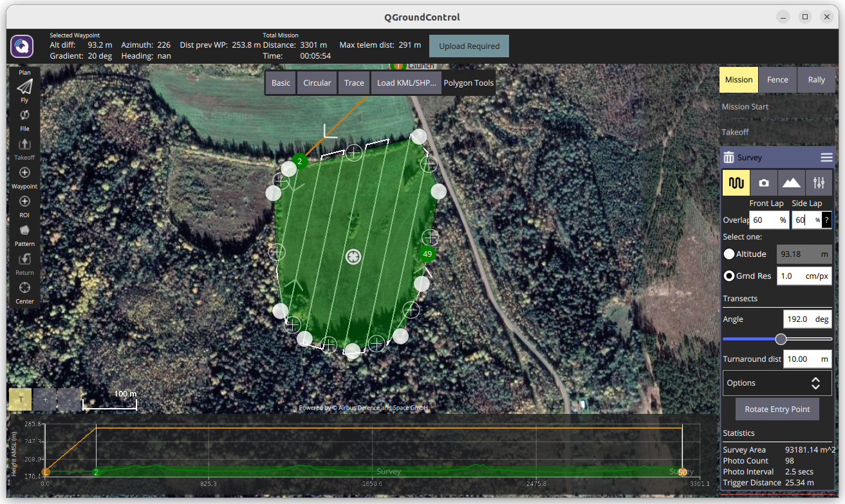Image resolution: width=845 pixels, height=504 pixels.
Task: Switch to the Rally tab
Action: [x=816, y=80]
